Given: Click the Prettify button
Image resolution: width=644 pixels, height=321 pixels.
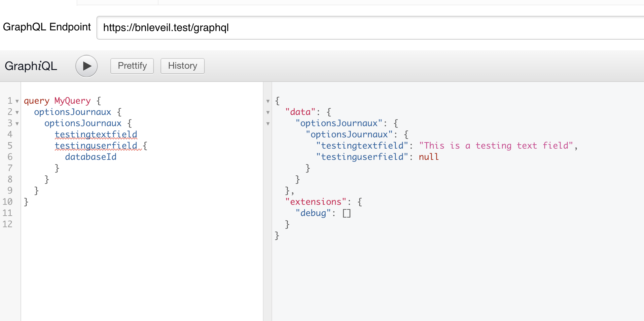Looking at the screenshot, I should pyautogui.click(x=132, y=66).
